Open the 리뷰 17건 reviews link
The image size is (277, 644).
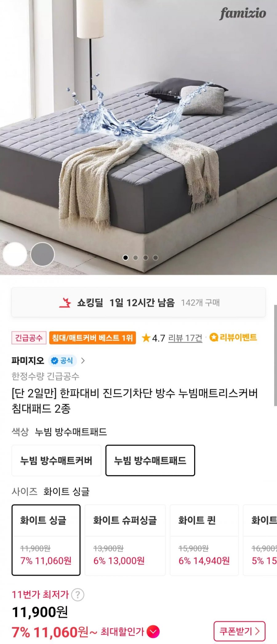point(185,338)
